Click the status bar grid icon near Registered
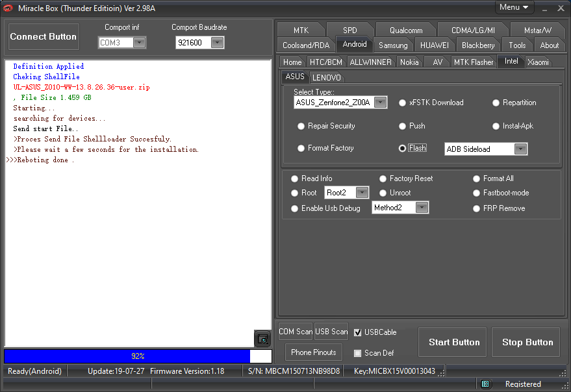 (485, 384)
